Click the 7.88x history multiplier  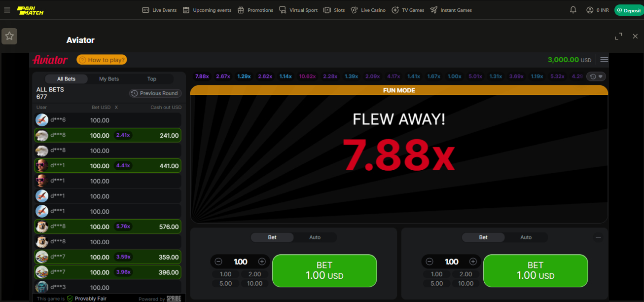coord(202,76)
